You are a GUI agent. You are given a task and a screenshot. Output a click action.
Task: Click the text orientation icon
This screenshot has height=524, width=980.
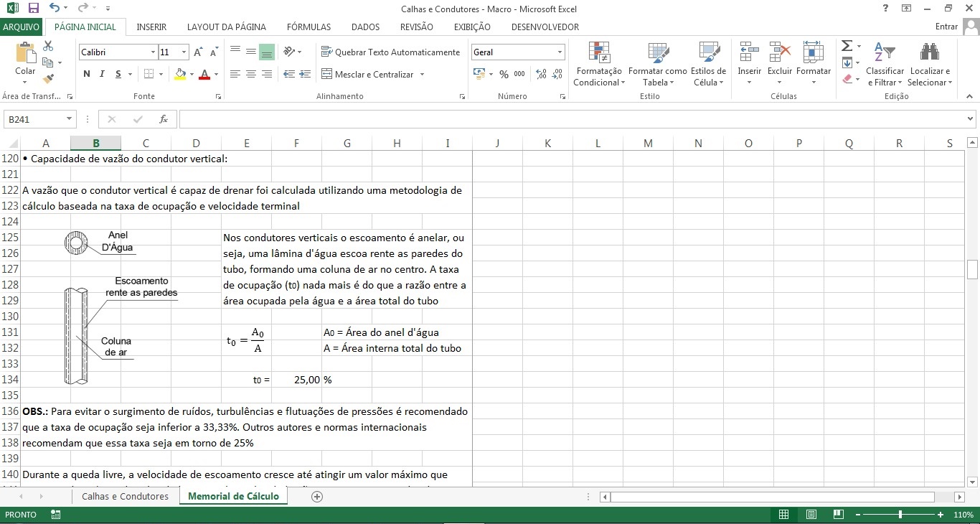click(x=289, y=52)
